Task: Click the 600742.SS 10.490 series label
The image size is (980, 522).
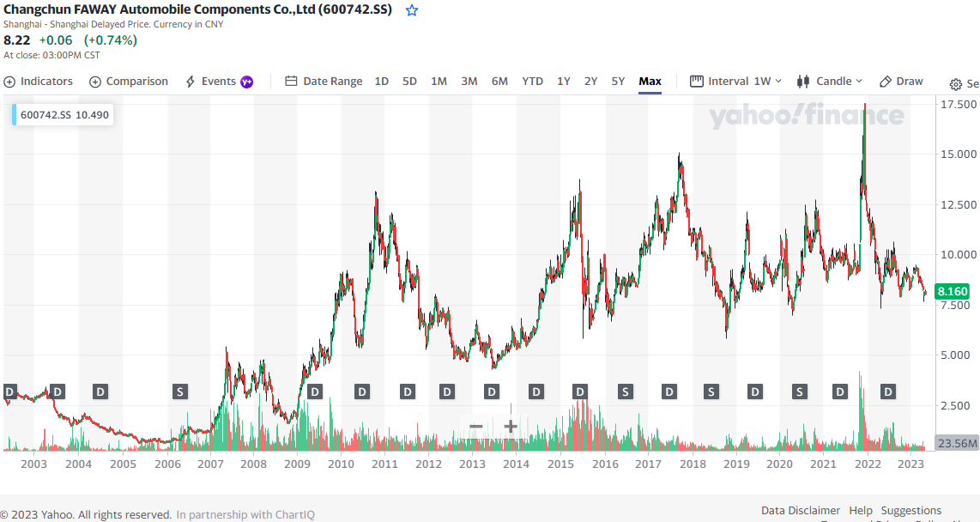Action: coord(64,115)
